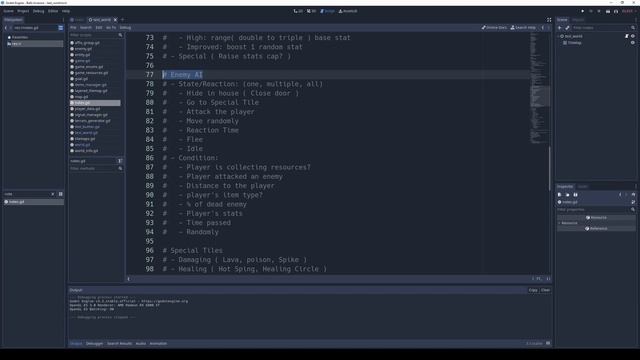The height and width of the screenshot is (360, 640).
Task: Open the Editor menu
Action: (x=53, y=11)
